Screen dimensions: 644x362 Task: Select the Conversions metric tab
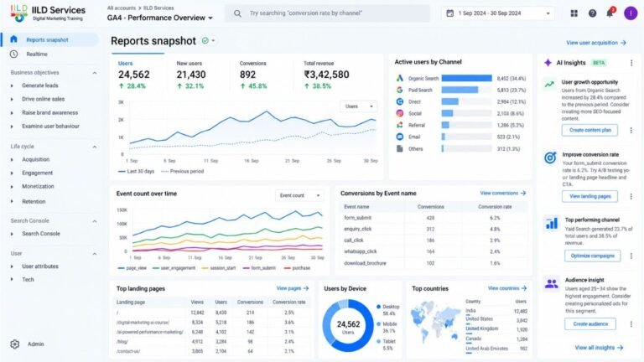point(253,75)
